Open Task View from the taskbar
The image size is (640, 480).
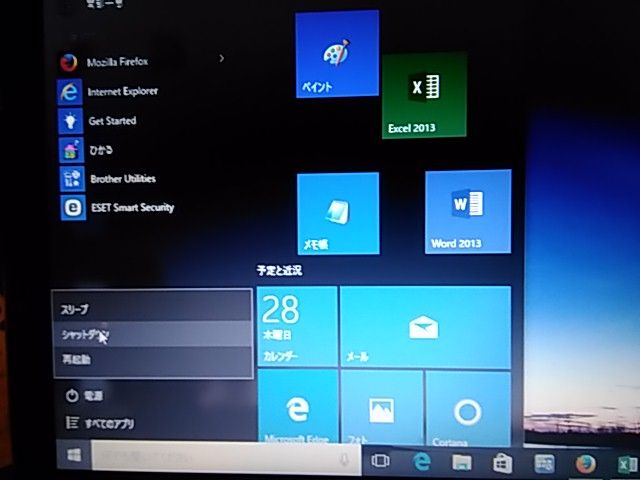point(380,461)
